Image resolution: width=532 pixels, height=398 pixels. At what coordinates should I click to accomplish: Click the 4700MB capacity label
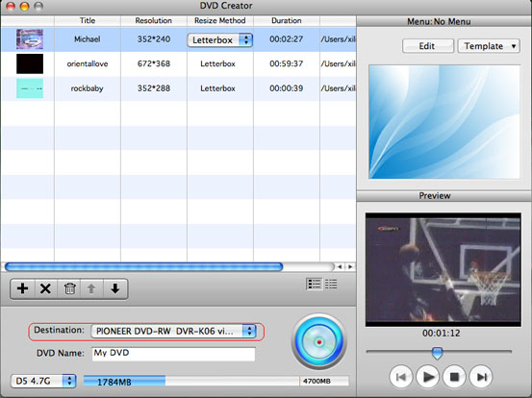point(317,381)
